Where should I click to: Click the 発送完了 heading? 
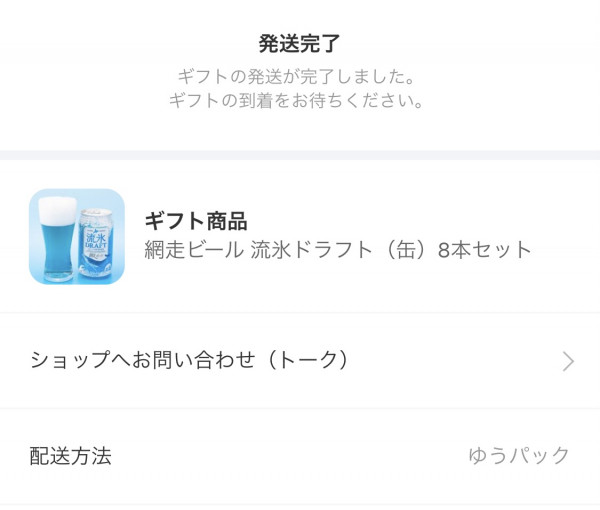[299, 43]
